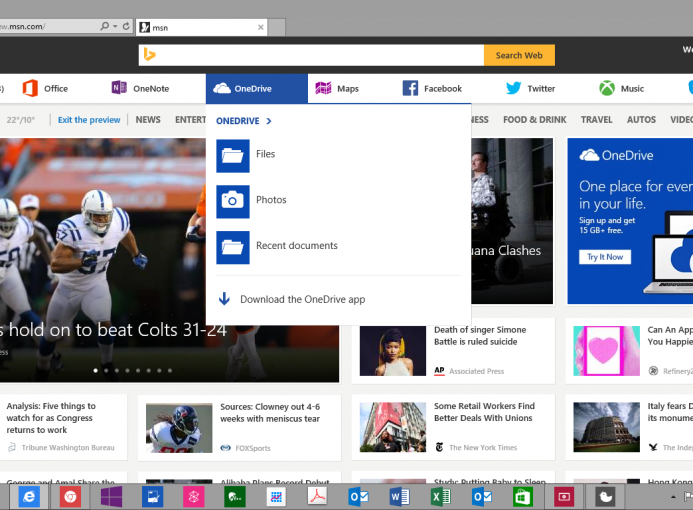Open Analysis: Five things to watch article
The image size is (693, 510).
[51, 418]
